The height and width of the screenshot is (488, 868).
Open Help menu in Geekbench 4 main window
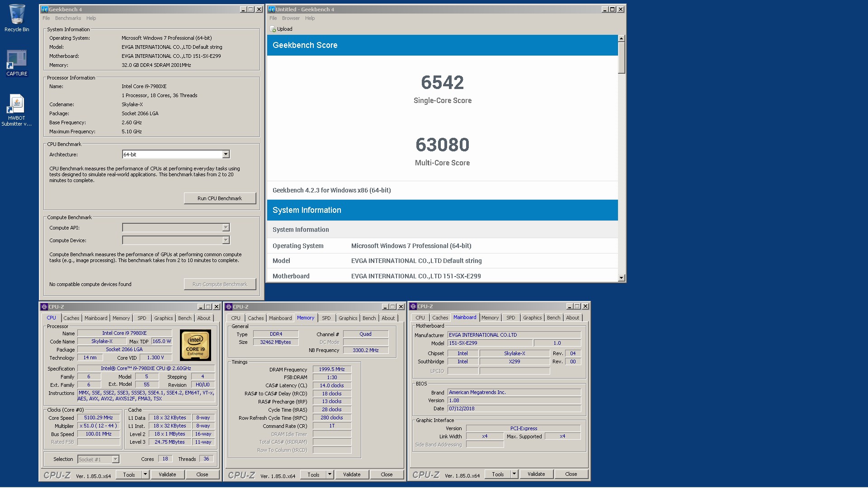tap(91, 18)
